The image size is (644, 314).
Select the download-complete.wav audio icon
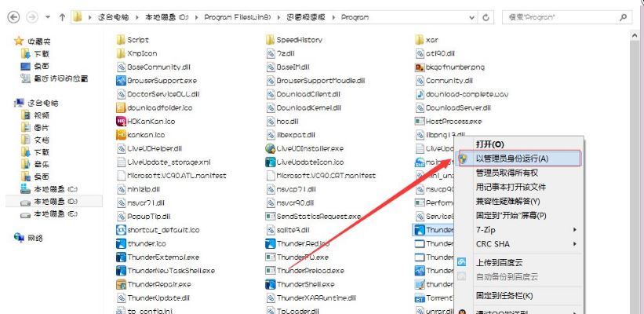pos(420,94)
